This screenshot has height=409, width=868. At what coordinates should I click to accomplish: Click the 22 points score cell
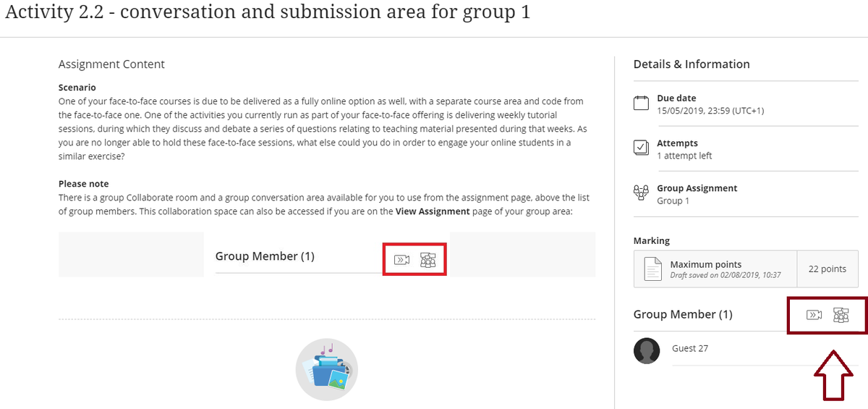tap(827, 269)
